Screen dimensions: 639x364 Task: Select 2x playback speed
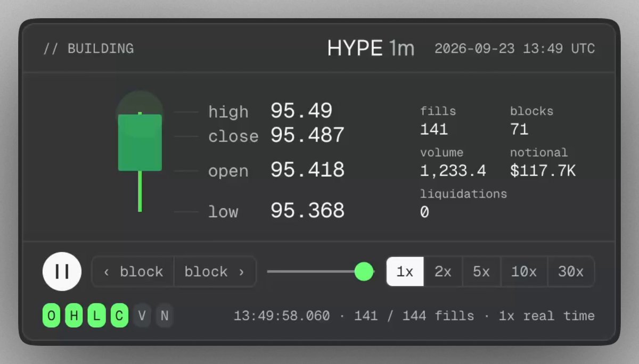443,272
